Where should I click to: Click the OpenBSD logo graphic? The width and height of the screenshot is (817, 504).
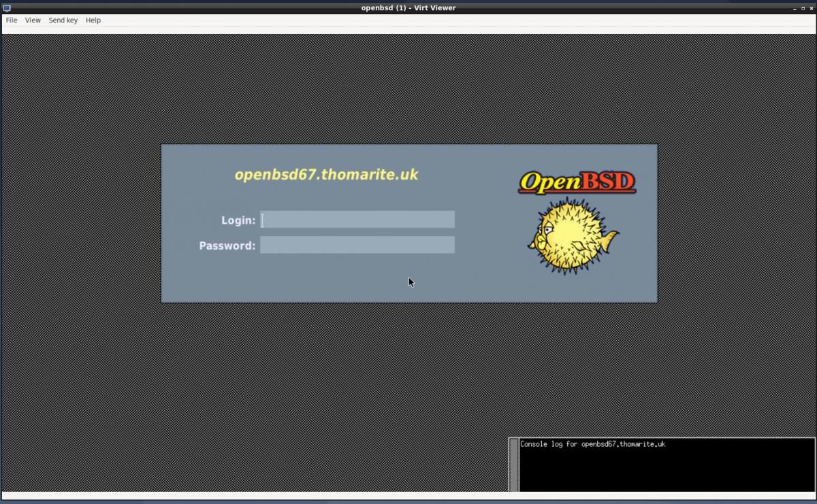click(x=576, y=180)
